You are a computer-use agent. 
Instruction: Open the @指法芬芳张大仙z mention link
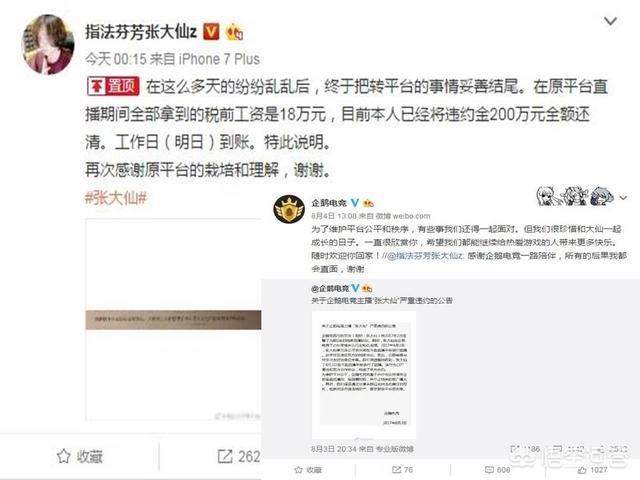coord(425,256)
